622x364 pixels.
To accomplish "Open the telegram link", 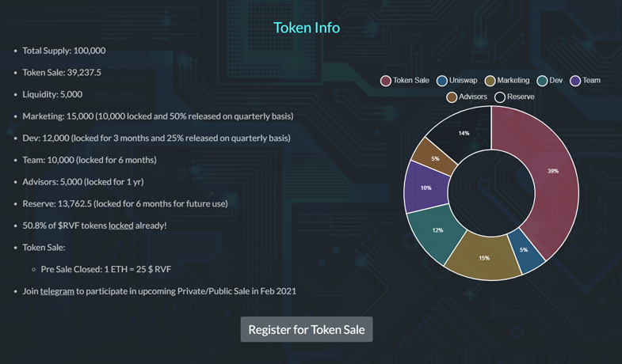I will point(57,291).
